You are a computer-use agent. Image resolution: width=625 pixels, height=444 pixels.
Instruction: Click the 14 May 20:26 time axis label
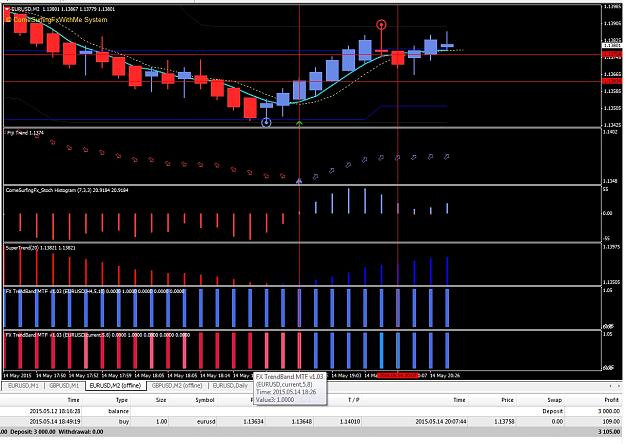(444, 375)
